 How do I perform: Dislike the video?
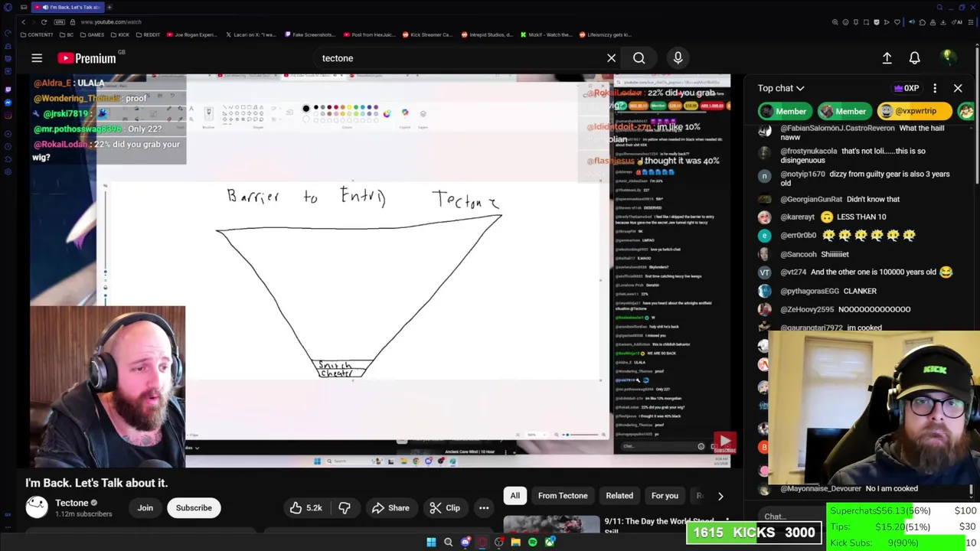pos(345,508)
